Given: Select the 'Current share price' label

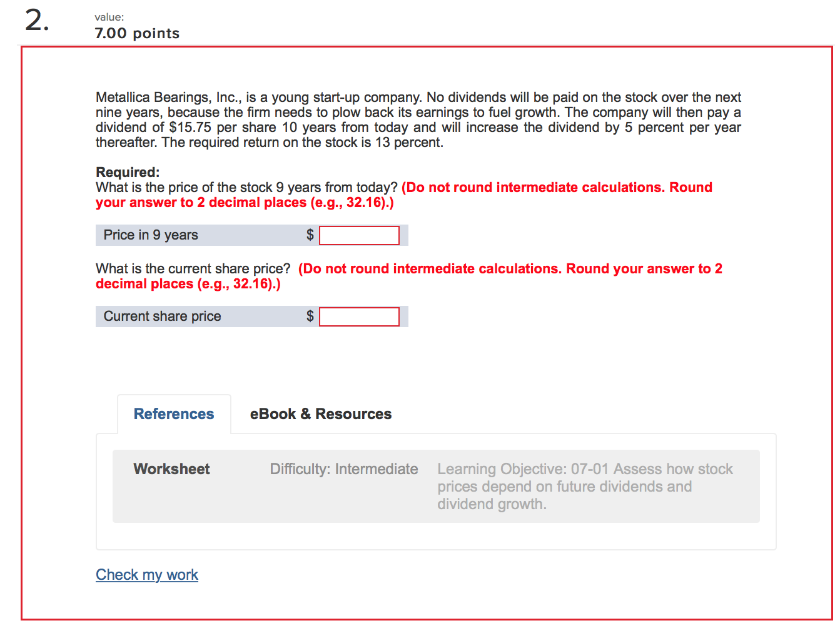Looking at the screenshot, I should 162,317.
